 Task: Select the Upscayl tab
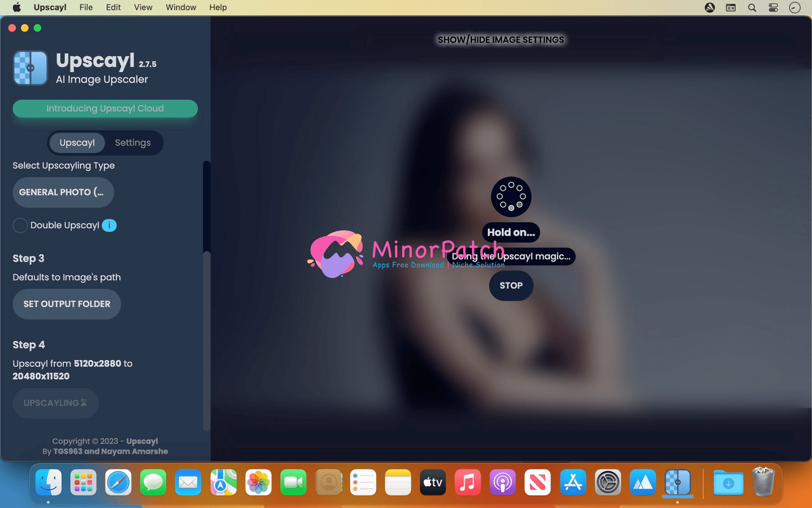[77, 142]
